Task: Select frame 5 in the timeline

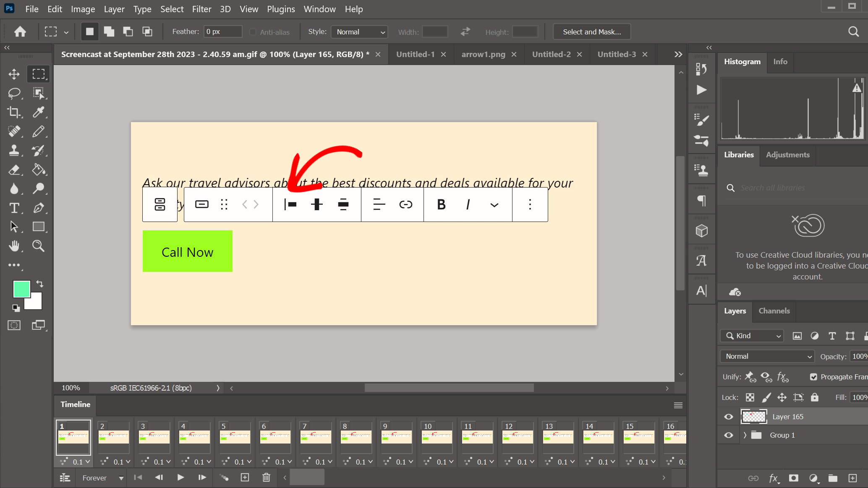Action: click(x=235, y=436)
